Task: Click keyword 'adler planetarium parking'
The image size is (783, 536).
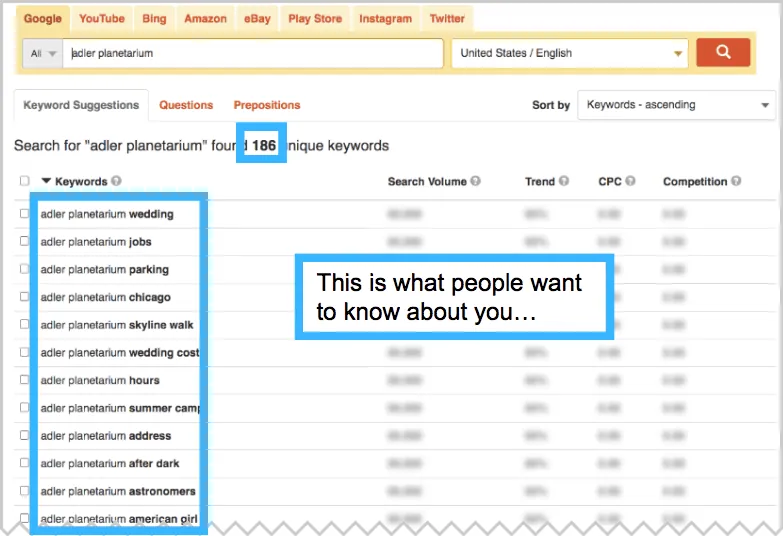Action: point(105,269)
